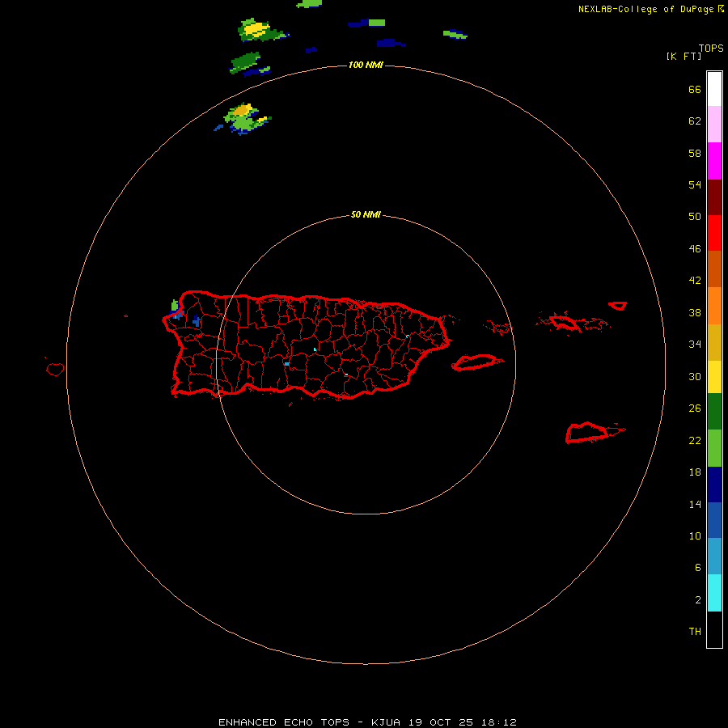The image size is (728, 728).
Task: Click the "30" scale label
Action: coord(695,376)
